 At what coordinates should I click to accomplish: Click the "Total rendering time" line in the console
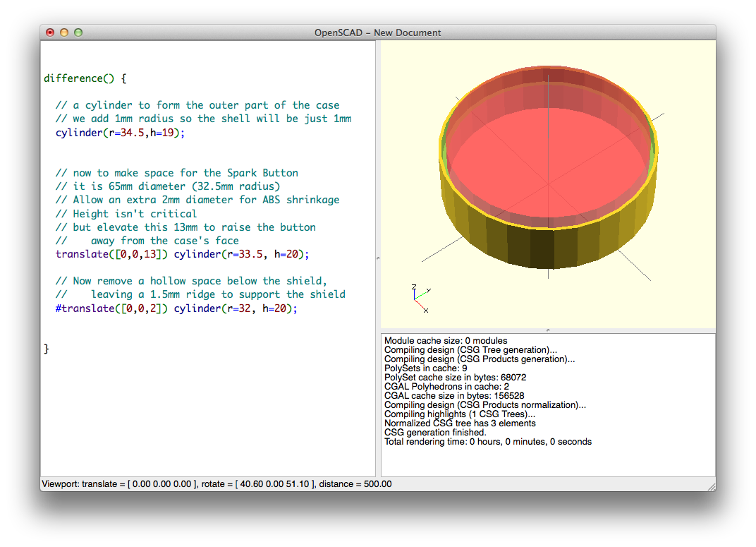coord(487,441)
